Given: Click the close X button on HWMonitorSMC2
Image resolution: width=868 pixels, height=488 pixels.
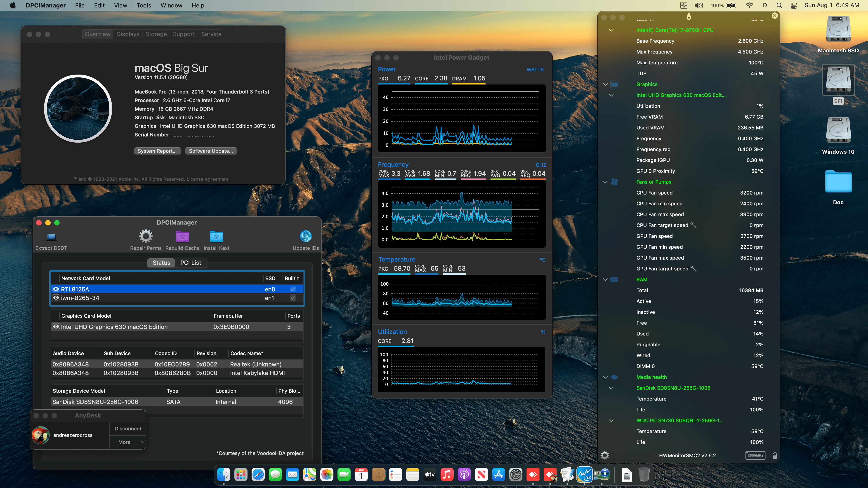Looking at the screenshot, I should [x=775, y=16].
